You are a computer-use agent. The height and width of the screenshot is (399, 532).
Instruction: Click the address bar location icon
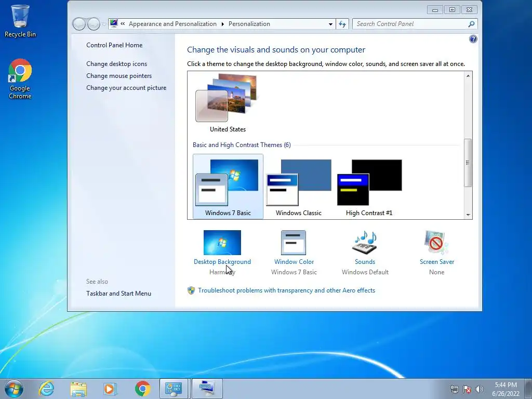pyautogui.click(x=114, y=23)
